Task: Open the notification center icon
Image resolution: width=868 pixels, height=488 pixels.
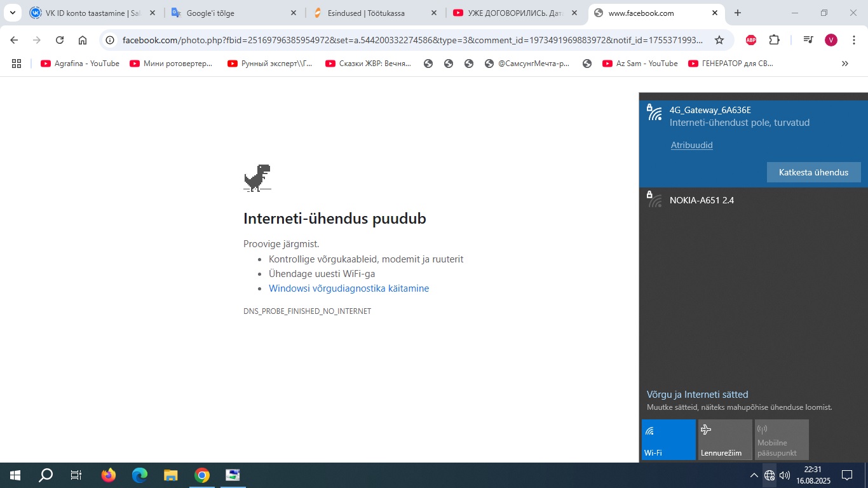Action: pyautogui.click(x=847, y=475)
